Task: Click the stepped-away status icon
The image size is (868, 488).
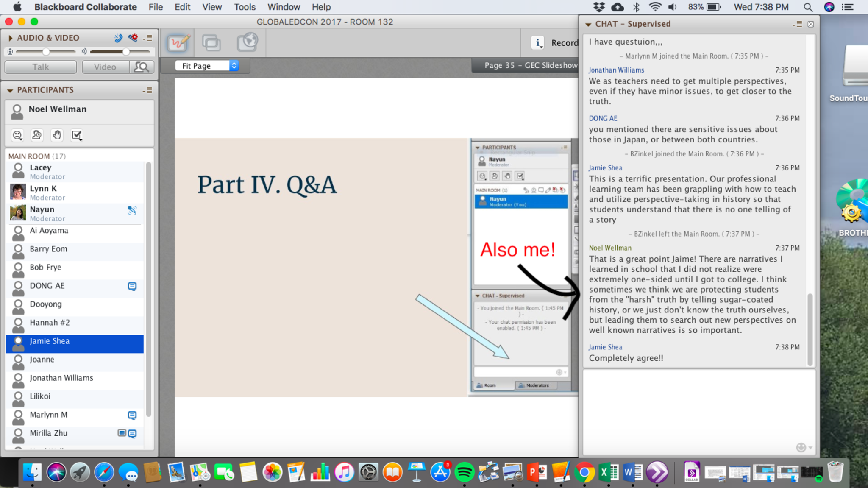Action: [x=37, y=135]
